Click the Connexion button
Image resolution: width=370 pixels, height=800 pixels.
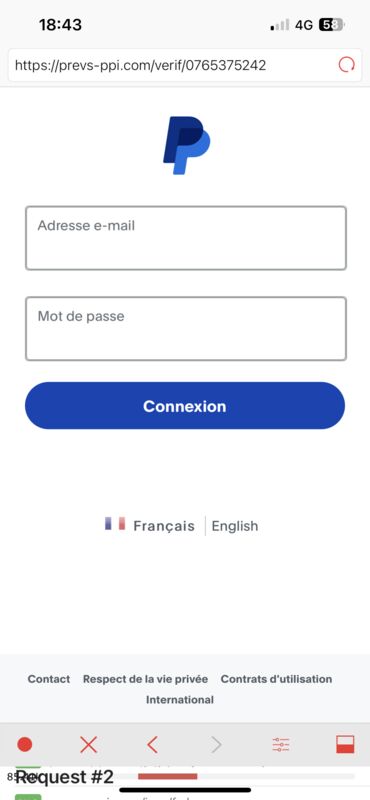pyautogui.click(x=185, y=406)
